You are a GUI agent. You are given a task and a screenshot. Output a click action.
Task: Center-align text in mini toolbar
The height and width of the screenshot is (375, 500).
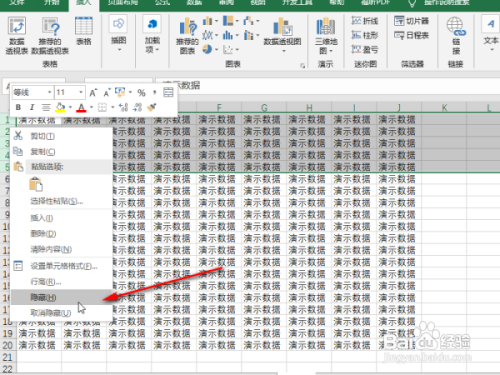tap(46, 107)
